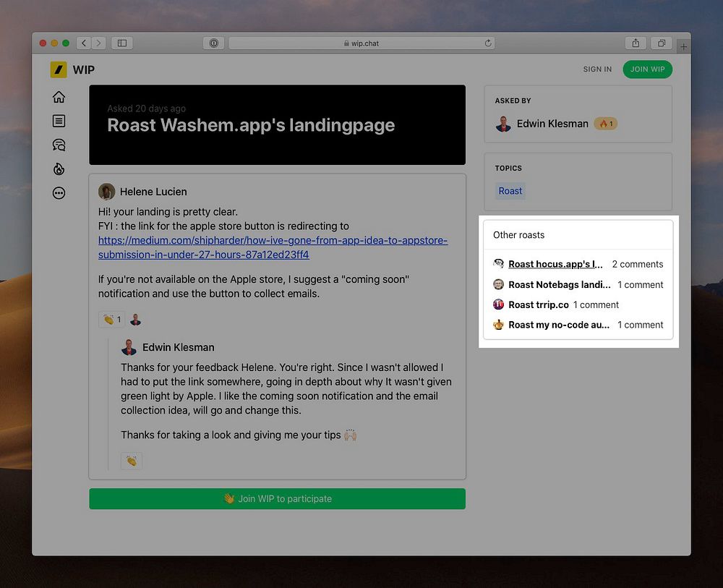The width and height of the screenshot is (723, 588).
Task: Open Edwin Klesman avatar in Asked By
Action: tap(503, 124)
